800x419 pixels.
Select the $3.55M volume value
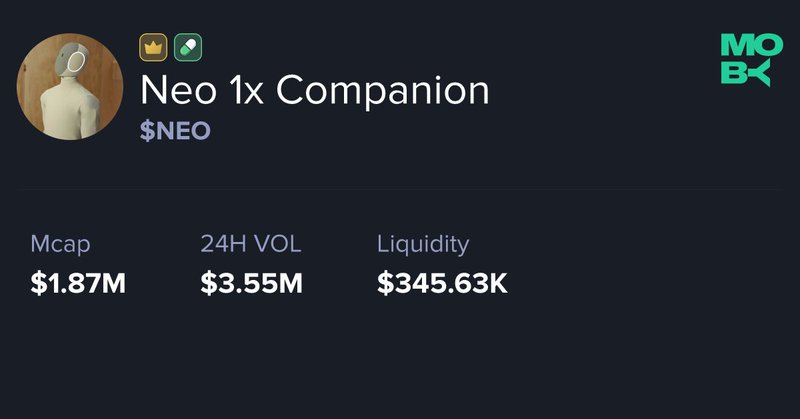pyautogui.click(x=251, y=283)
